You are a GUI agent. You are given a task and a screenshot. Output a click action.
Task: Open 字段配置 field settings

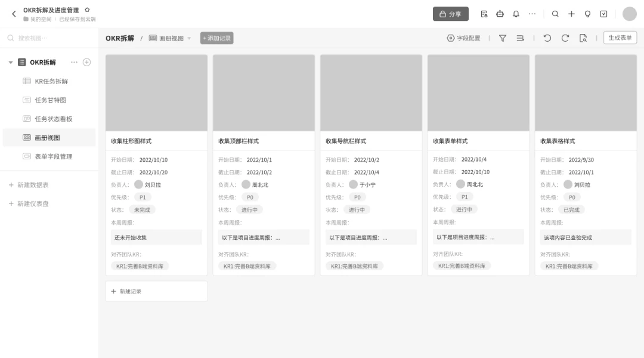[463, 38]
